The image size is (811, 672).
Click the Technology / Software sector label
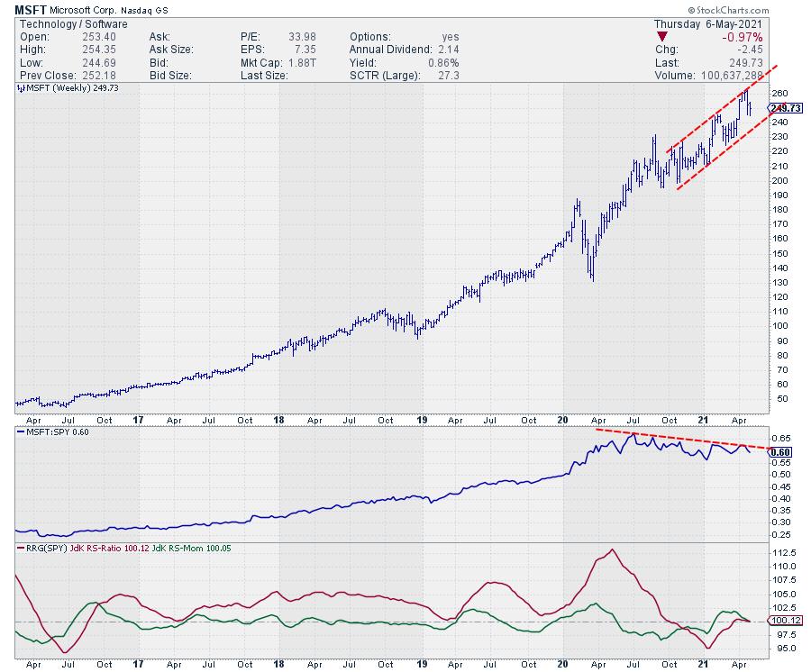[74, 24]
